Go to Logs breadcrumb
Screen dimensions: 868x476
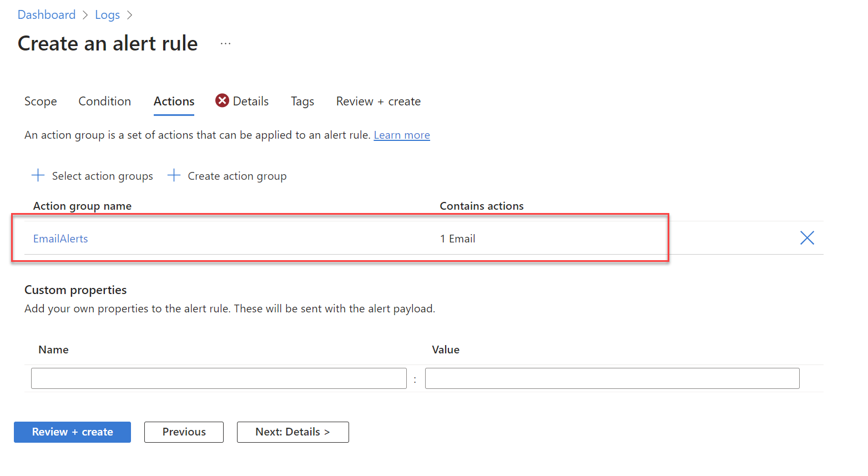tap(107, 15)
